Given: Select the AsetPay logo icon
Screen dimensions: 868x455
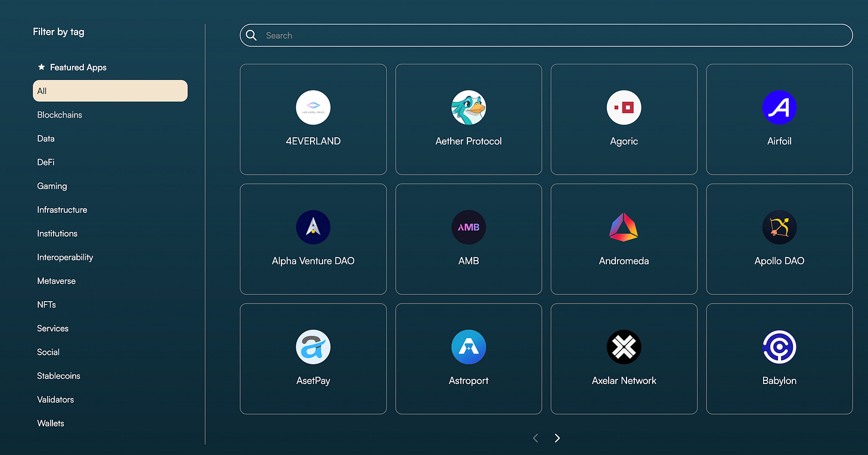Looking at the screenshot, I should [313, 347].
